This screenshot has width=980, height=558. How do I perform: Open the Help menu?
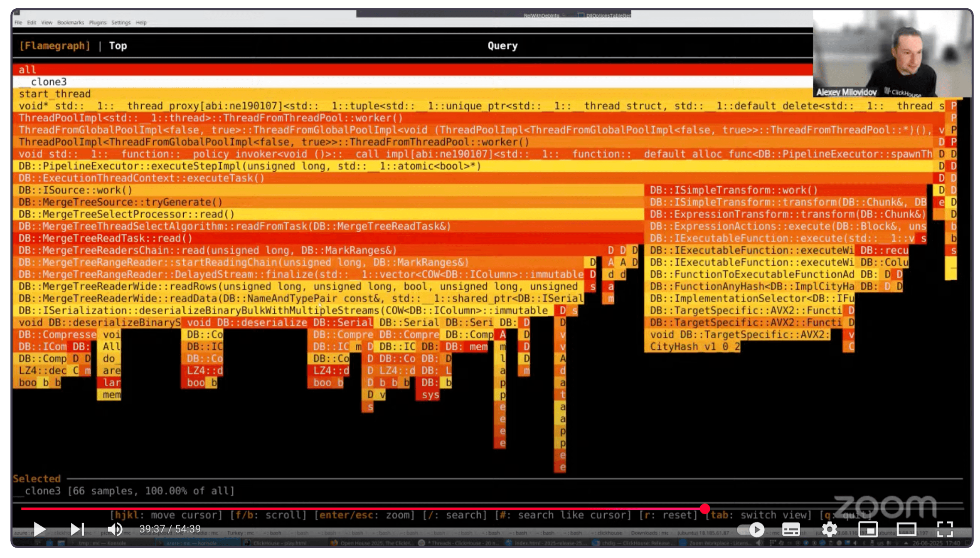pyautogui.click(x=141, y=22)
